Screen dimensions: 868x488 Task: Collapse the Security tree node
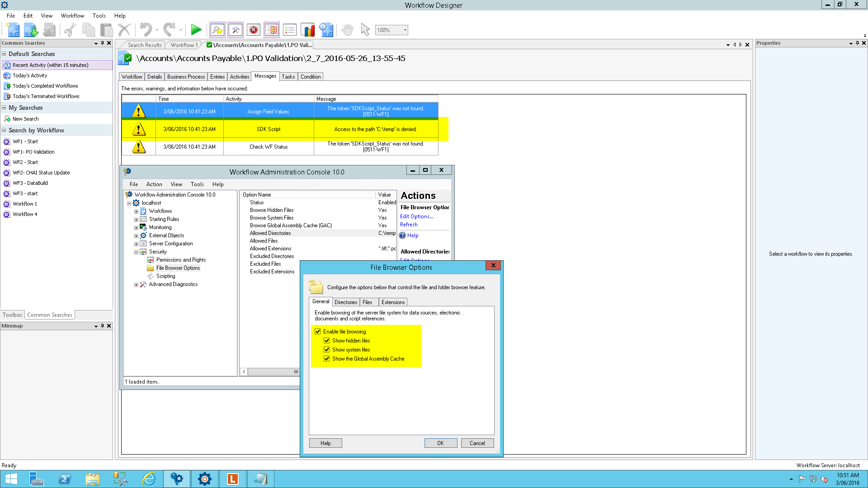pyautogui.click(x=136, y=252)
